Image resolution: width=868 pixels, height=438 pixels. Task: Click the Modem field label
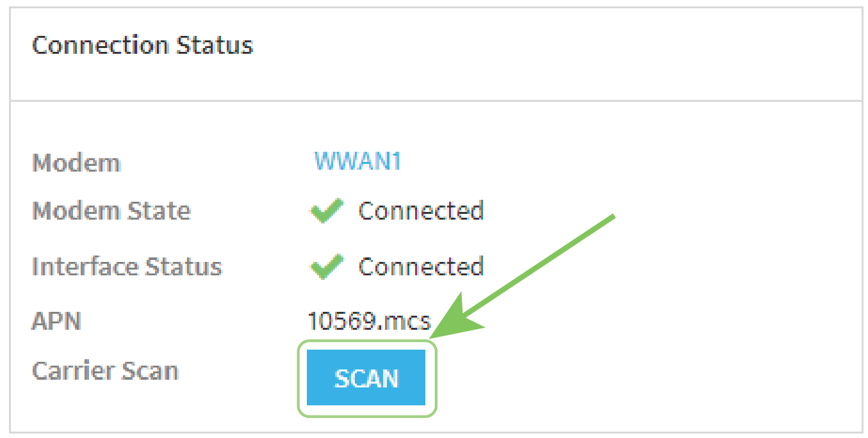coord(76,163)
